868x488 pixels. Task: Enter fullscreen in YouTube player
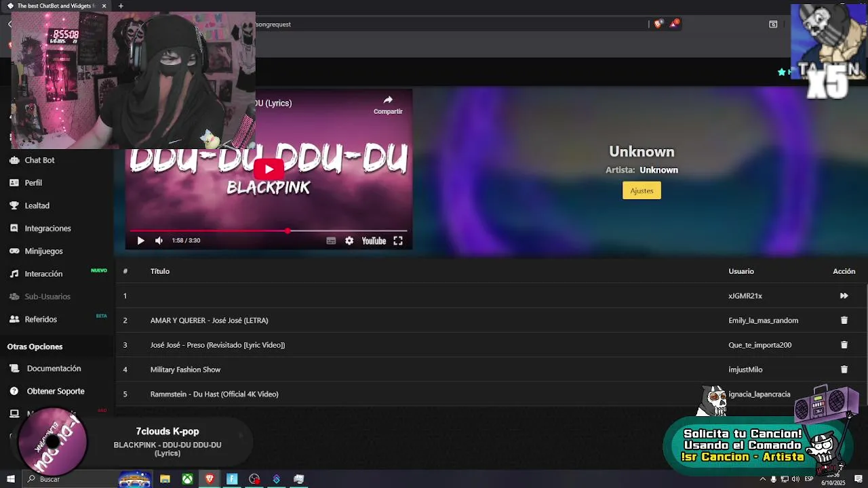[x=398, y=241]
